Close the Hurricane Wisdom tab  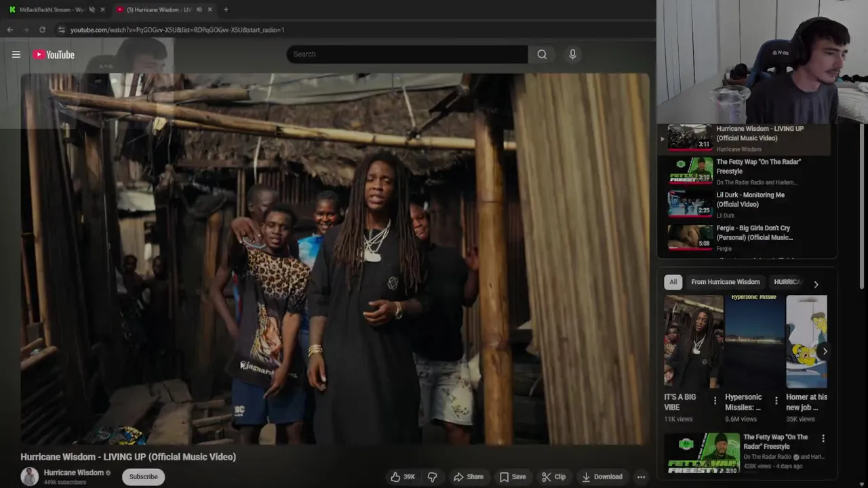coord(210,9)
